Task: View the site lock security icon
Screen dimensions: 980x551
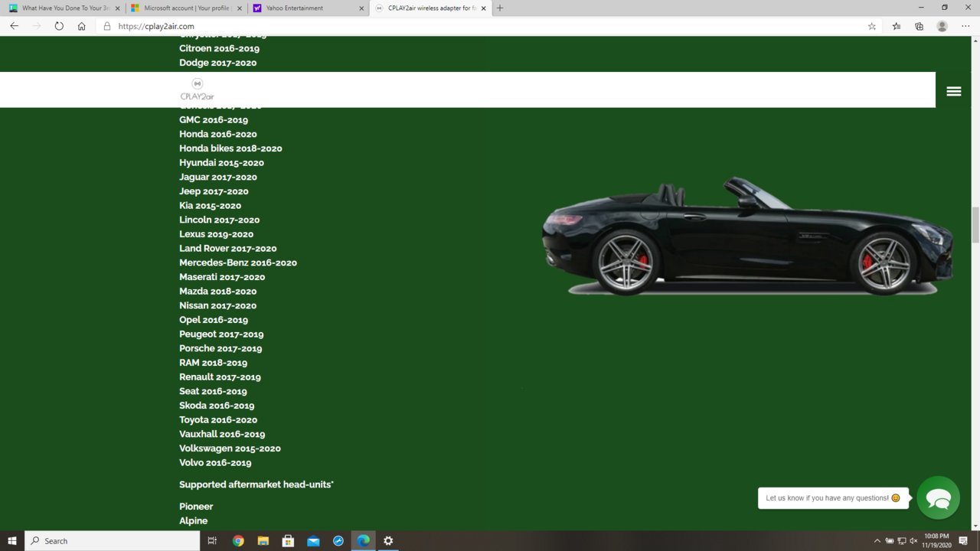Action: tap(107, 26)
